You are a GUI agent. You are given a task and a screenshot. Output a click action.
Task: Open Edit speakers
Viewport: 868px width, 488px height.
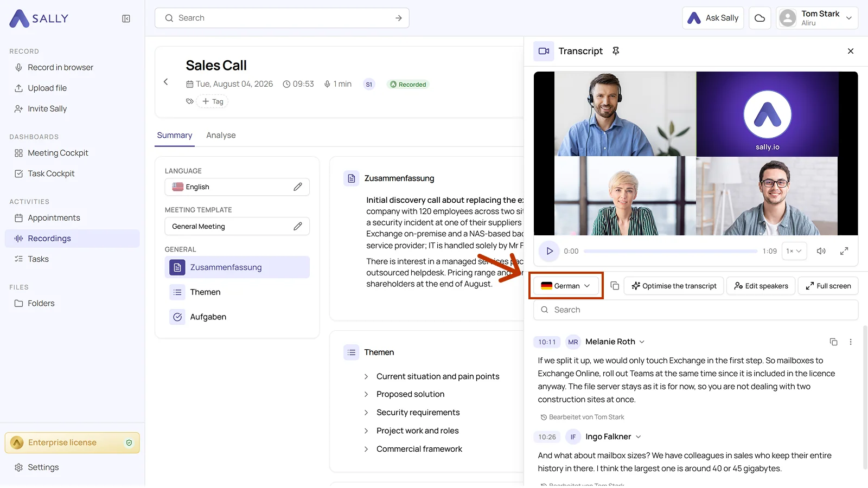coord(761,286)
